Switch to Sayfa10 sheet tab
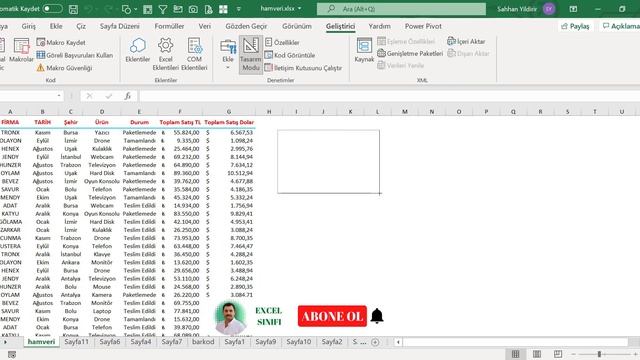Screen dimensions: 640x360 pyautogui.click(x=298, y=342)
